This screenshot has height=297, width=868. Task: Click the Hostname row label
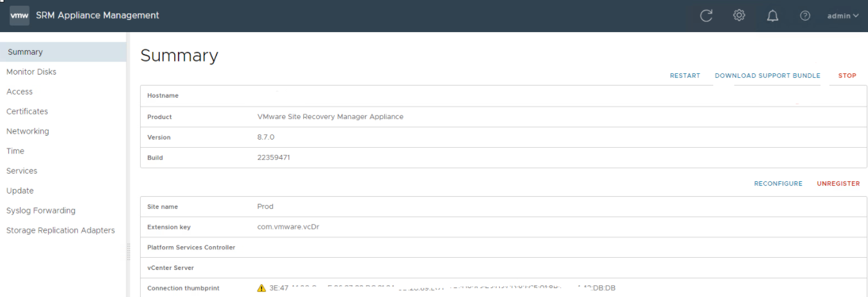coord(163,96)
